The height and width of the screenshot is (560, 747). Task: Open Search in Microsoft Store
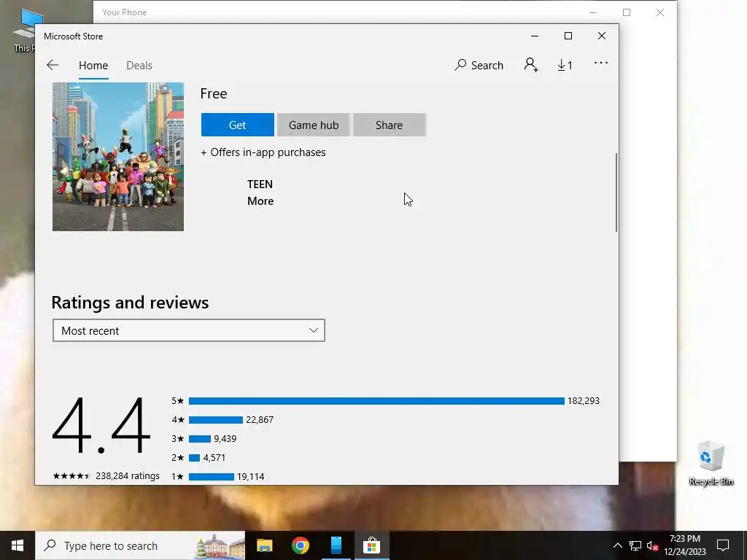[x=479, y=65]
